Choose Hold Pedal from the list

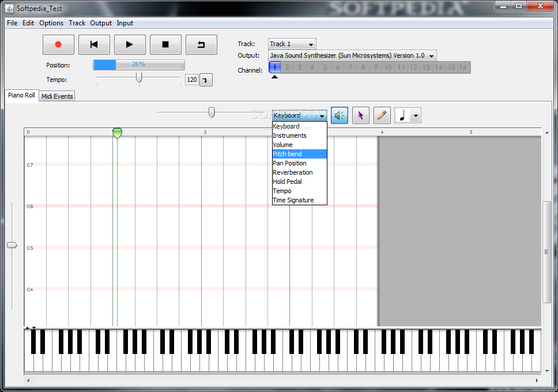coord(299,182)
